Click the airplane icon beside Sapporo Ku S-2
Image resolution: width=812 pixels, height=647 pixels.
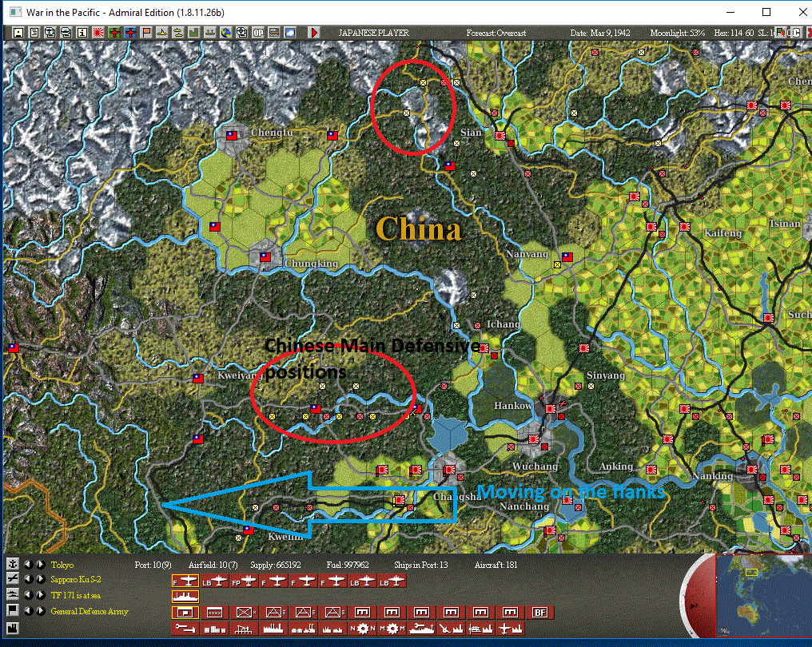(x=13, y=578)
